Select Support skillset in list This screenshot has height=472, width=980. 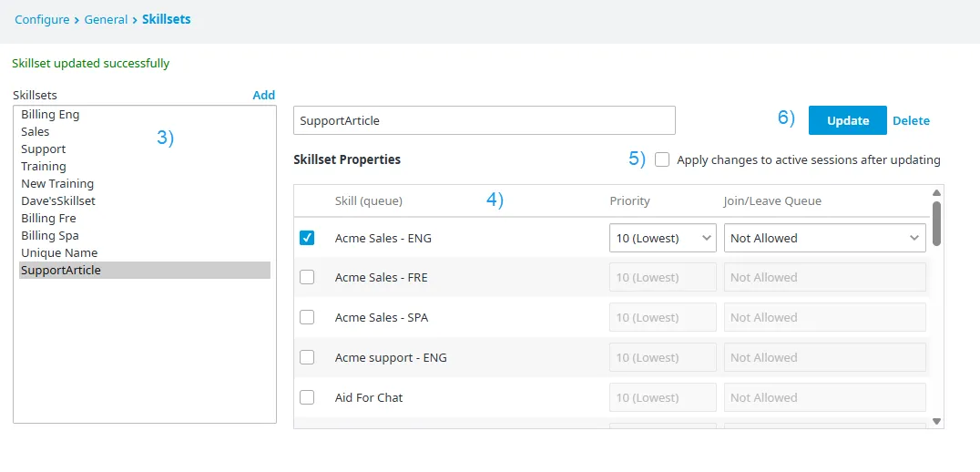coord(145,149)
